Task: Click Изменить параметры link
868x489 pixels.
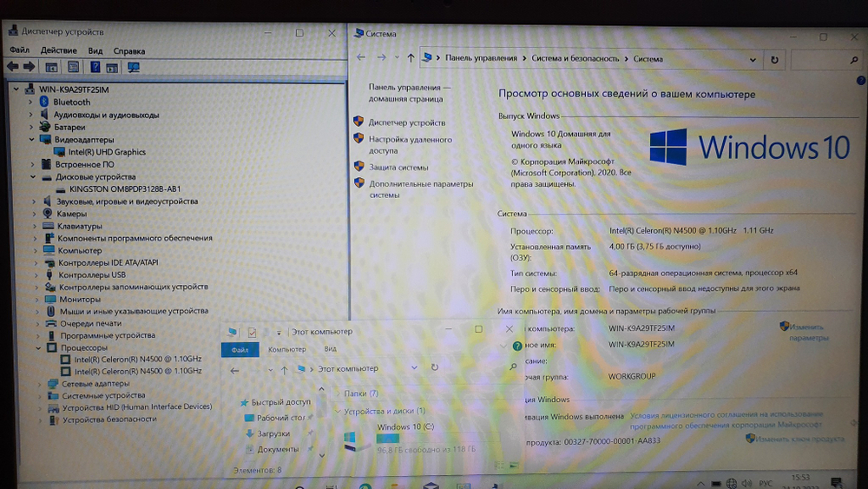Action: [808, 333]
